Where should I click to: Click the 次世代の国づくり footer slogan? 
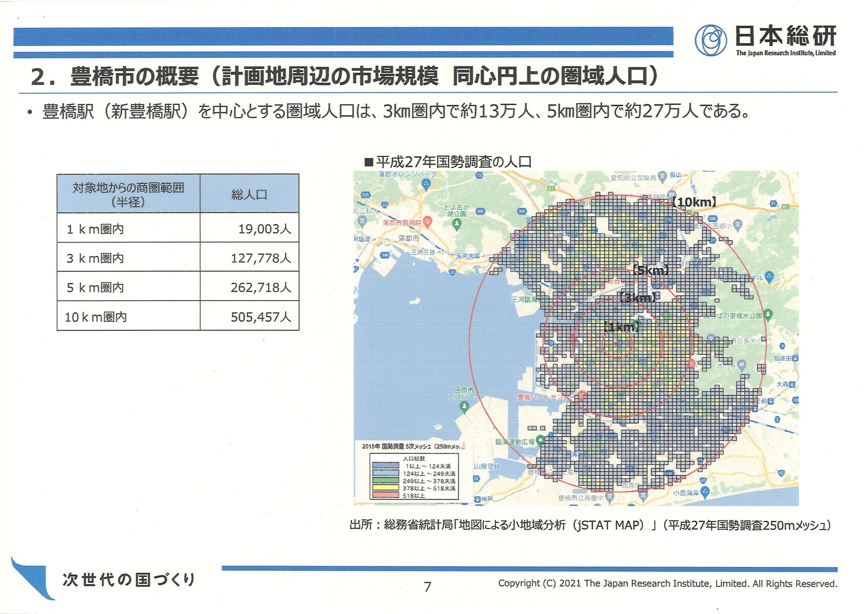point(129,579)
